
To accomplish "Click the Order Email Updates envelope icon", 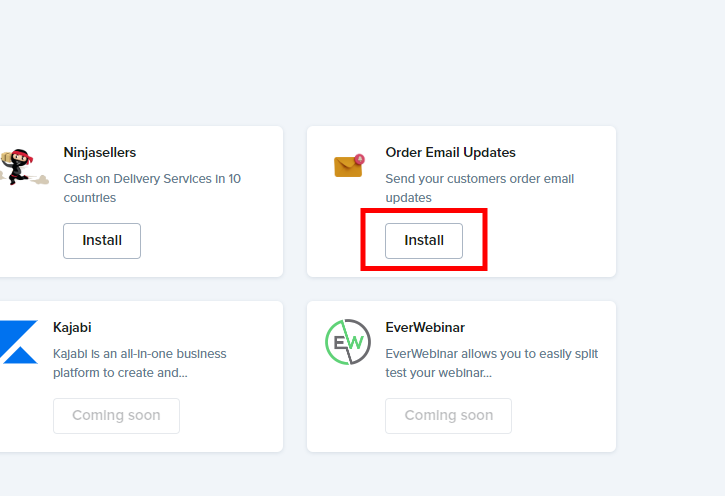I will [349, 165].
